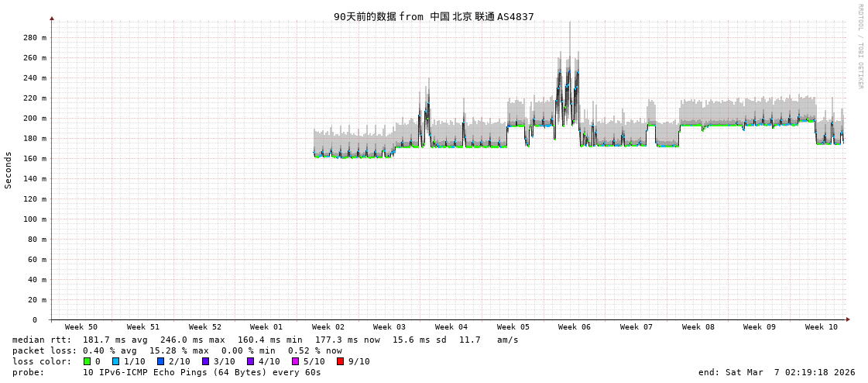Click the violet 4/10 loss swatch
Viewport: 868px width, 383px height.
click(250, 361)
